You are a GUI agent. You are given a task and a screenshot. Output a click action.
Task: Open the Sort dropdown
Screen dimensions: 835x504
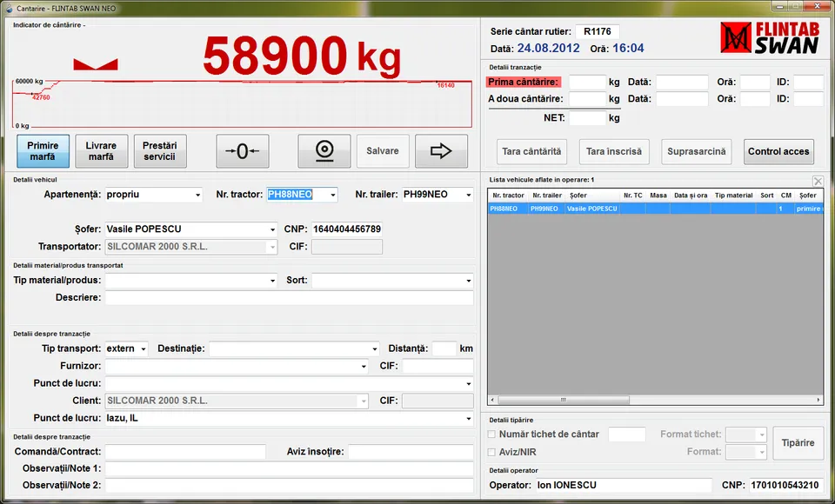[x=469, y=281]
